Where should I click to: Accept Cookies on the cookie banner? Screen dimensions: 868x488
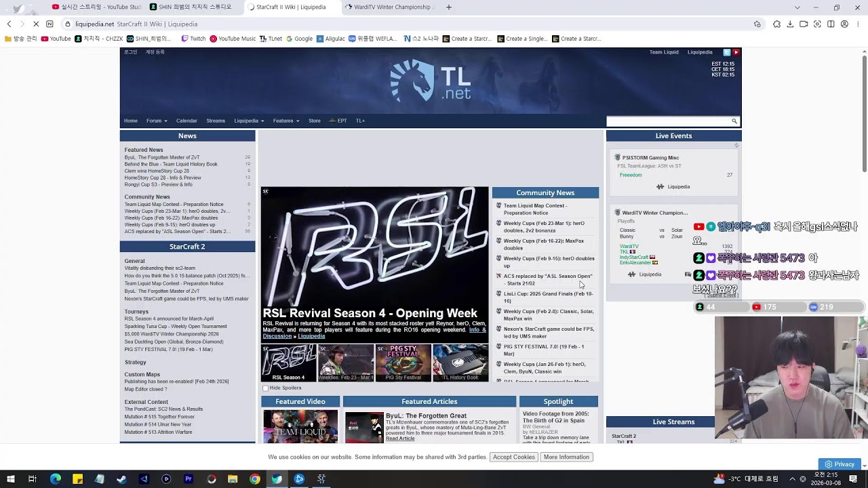click(514, 457)
